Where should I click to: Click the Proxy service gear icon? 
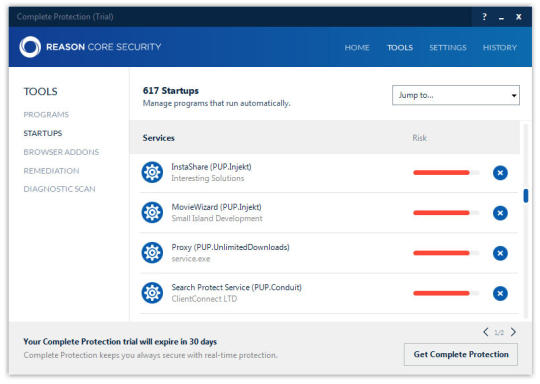tap(152, 253)
